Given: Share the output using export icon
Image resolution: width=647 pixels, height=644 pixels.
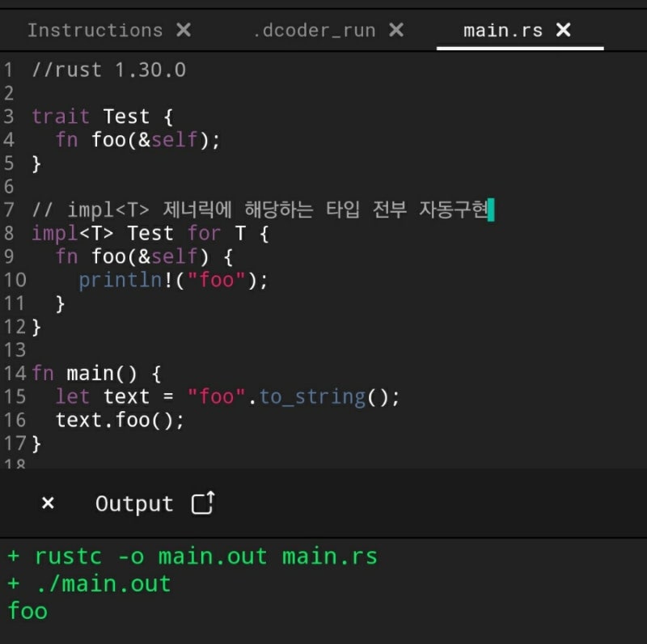Looking at the screenshot, I should point(203,503).
